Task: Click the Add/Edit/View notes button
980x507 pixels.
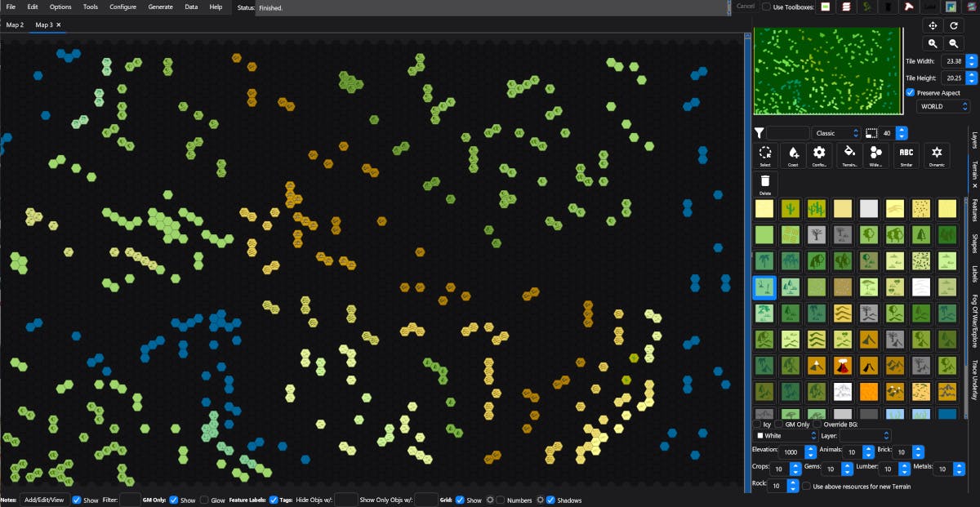Action: 43,500
